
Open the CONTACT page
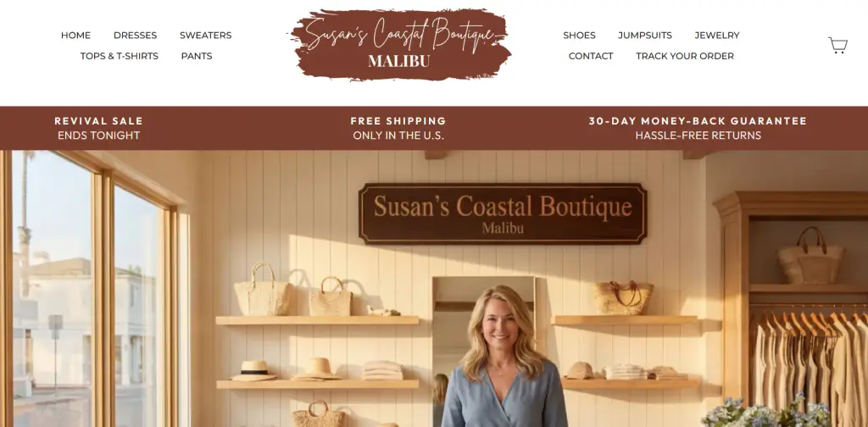coord(591,56)
